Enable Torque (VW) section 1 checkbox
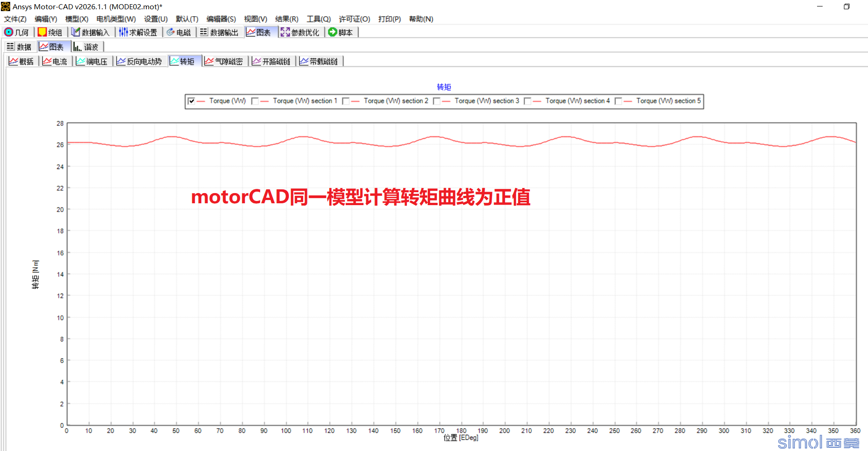This screenshot has height=451, width=868. tap(255, 101)
